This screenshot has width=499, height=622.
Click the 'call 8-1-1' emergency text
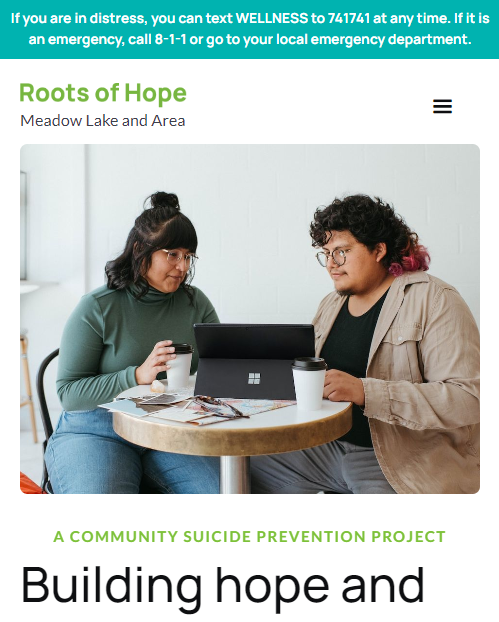tap(157, 39)
